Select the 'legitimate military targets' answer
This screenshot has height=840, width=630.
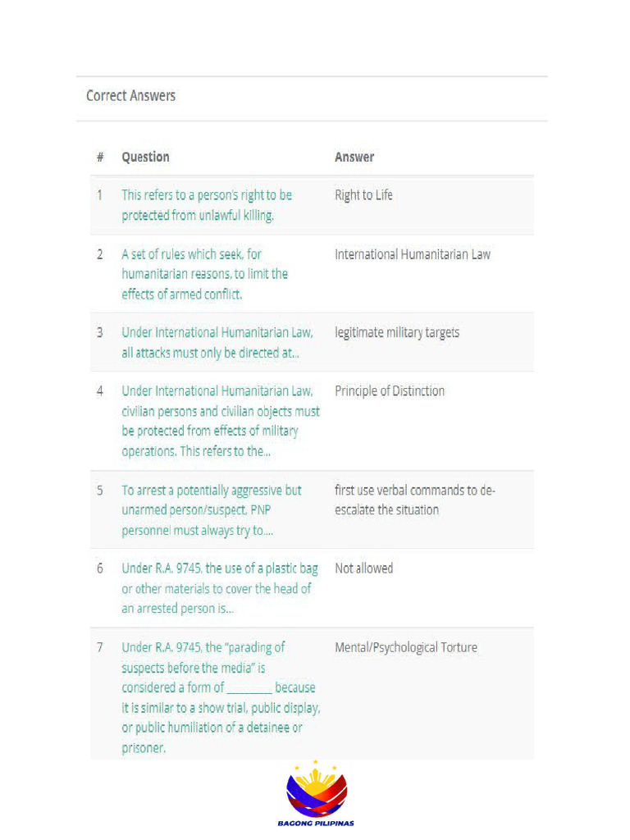coord(397,332)
